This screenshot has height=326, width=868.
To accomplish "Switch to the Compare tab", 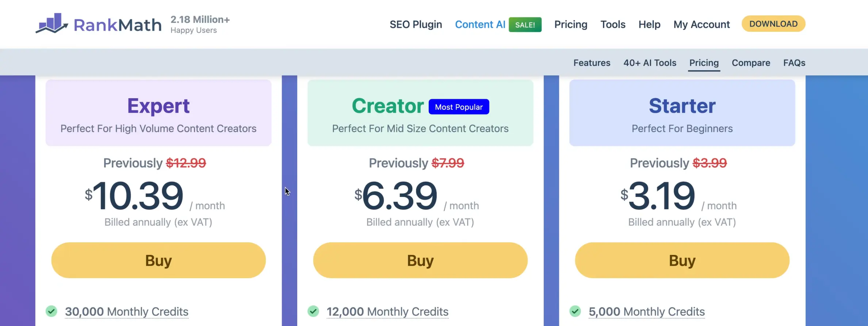I will coord(751,62).
